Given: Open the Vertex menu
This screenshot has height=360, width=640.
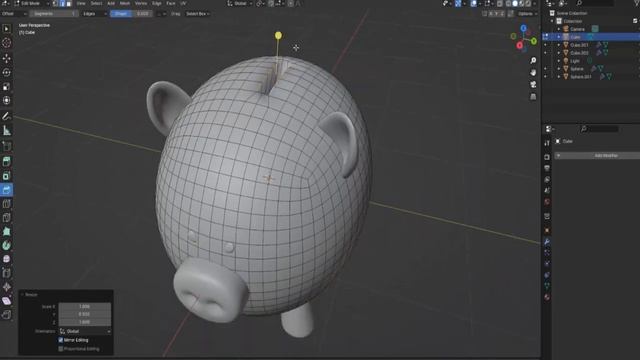Looking at the screenshot, I should pyautogui.click(x=141, y=3).
